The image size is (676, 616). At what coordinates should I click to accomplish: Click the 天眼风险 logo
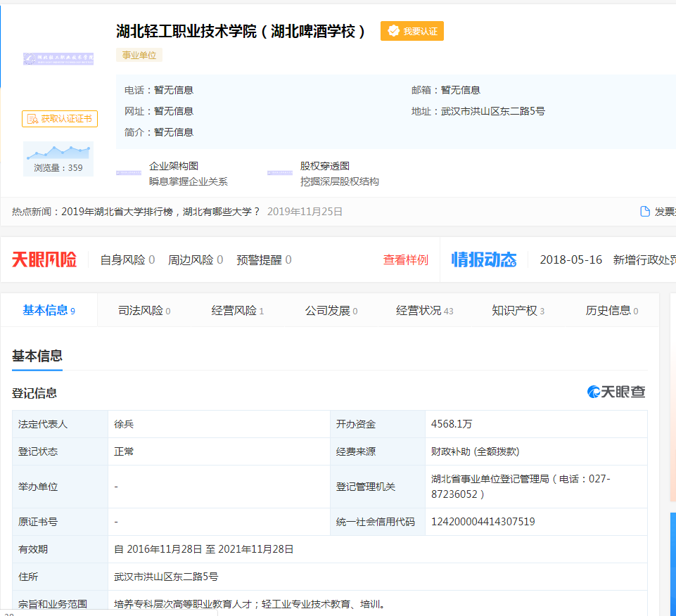(x=44, y=259)
